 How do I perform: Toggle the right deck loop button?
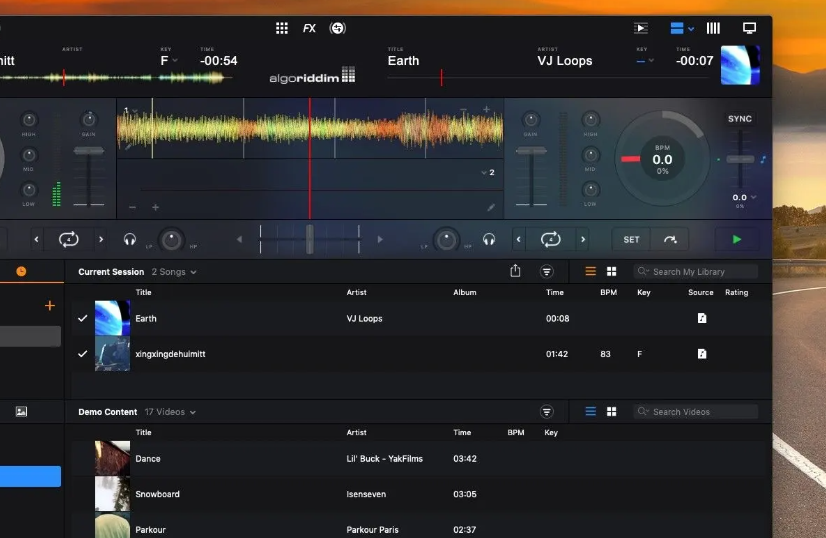pos(550,240)
